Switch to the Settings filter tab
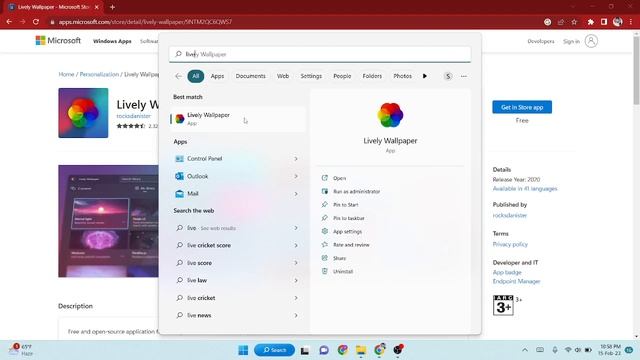Screen dimensions: 640x360 tap(311, 76)
